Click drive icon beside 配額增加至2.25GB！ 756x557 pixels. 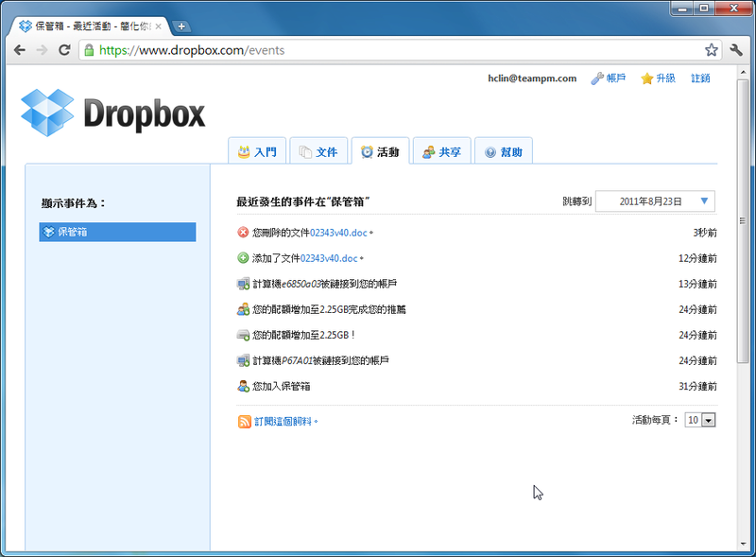pyautogui.click(x=243, y=335)
